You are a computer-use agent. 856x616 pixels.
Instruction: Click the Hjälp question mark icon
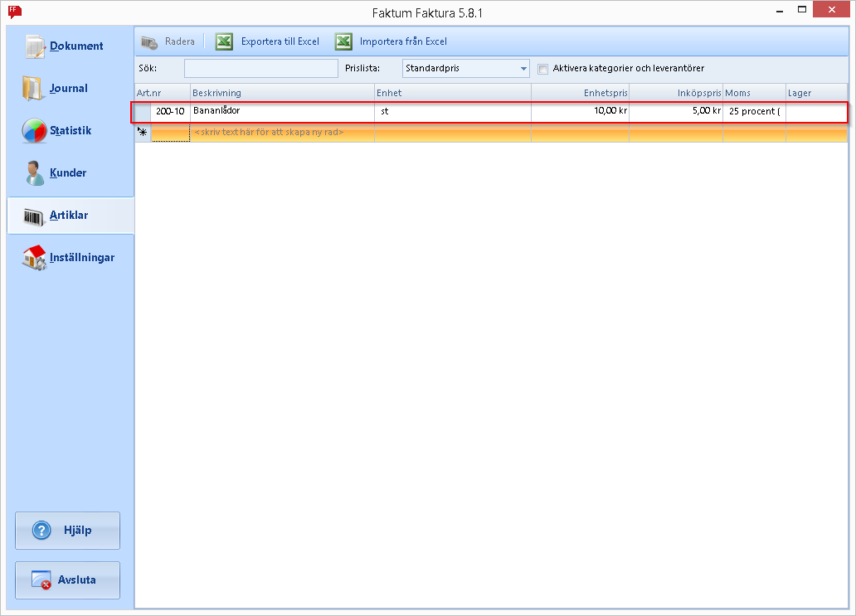click(x=41, y=531)
